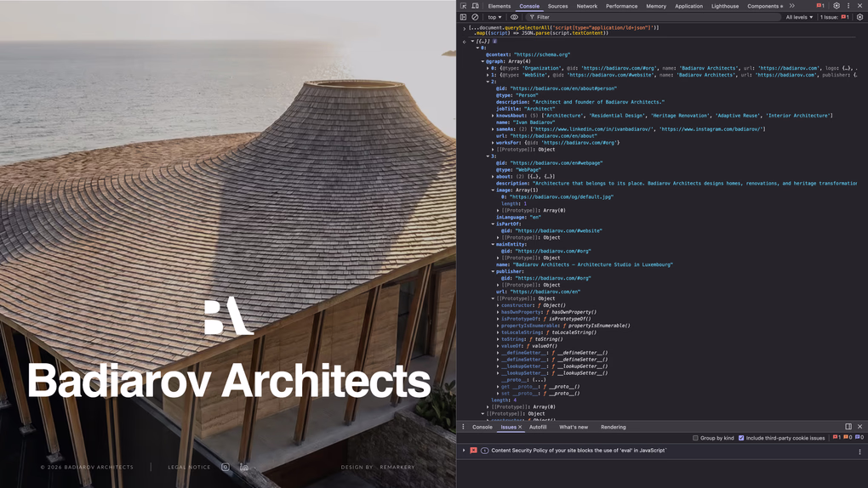Open console settings gear beside 1 Issue
Image resolution: width=868 pixels, height=488 pixels.
859,17
